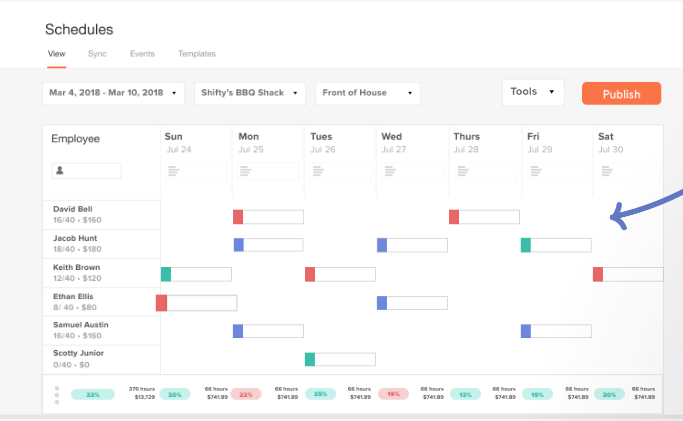This screenshot has height=421, width=683.
Task: Click the Saturday 20% labor badge
Action: (609, 394)
